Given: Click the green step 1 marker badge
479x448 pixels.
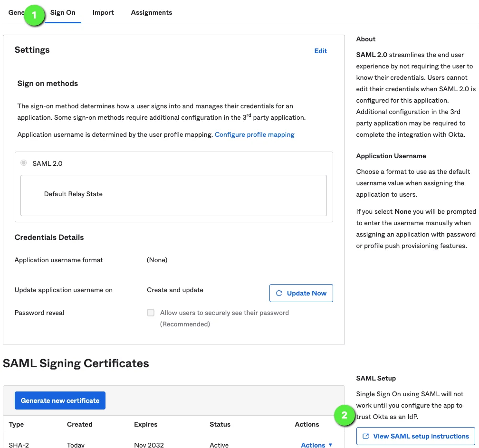Looking at the screenshot, I should pos(34,15).
